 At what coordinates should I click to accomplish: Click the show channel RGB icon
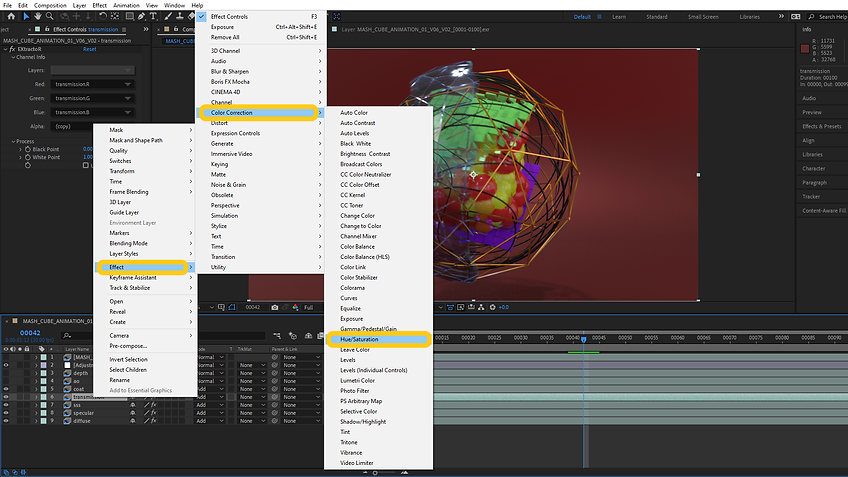pos(295,307)
